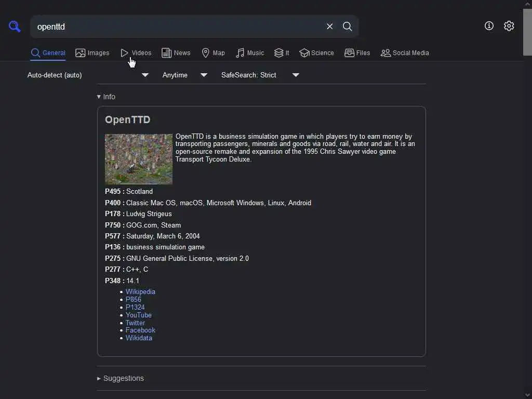Click the 'Saturday, March 6, 2004' date
This screenshot has width=532, height=399.
pyautogui.click(x=163, y=236)
